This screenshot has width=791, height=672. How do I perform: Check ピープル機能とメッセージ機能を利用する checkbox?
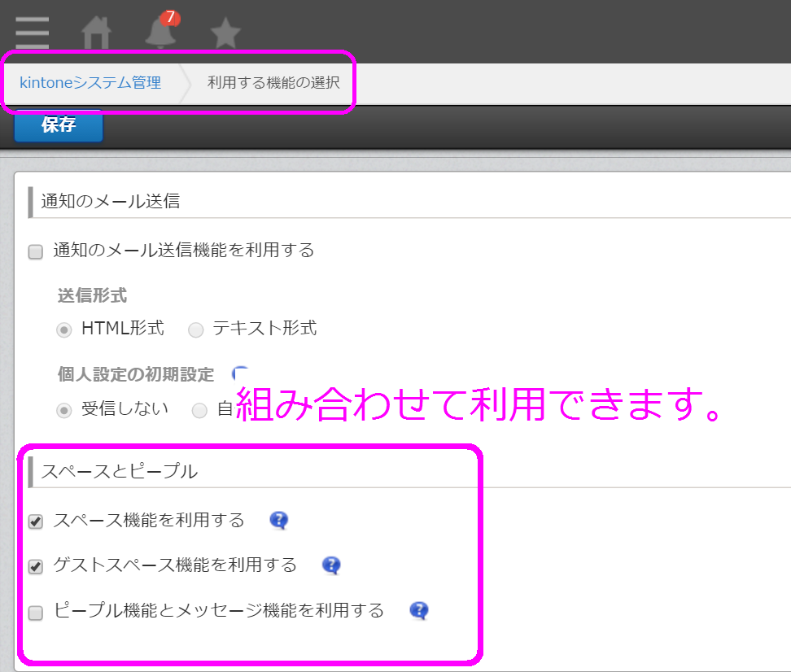click(35, 613)
